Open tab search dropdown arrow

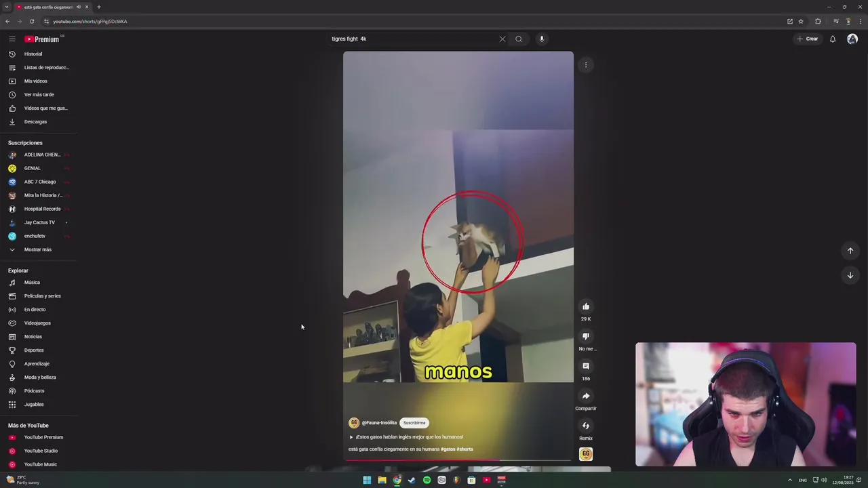pos(6,7)
